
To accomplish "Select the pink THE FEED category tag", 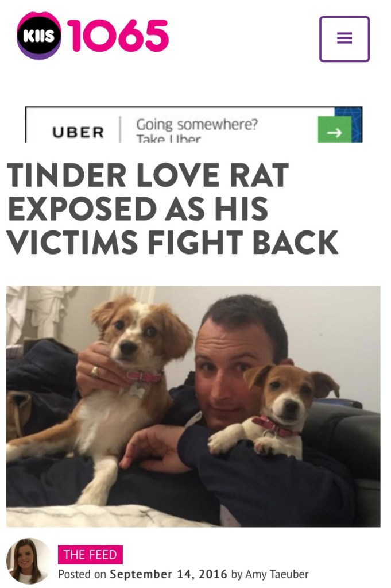I will [x=90, y=555].
